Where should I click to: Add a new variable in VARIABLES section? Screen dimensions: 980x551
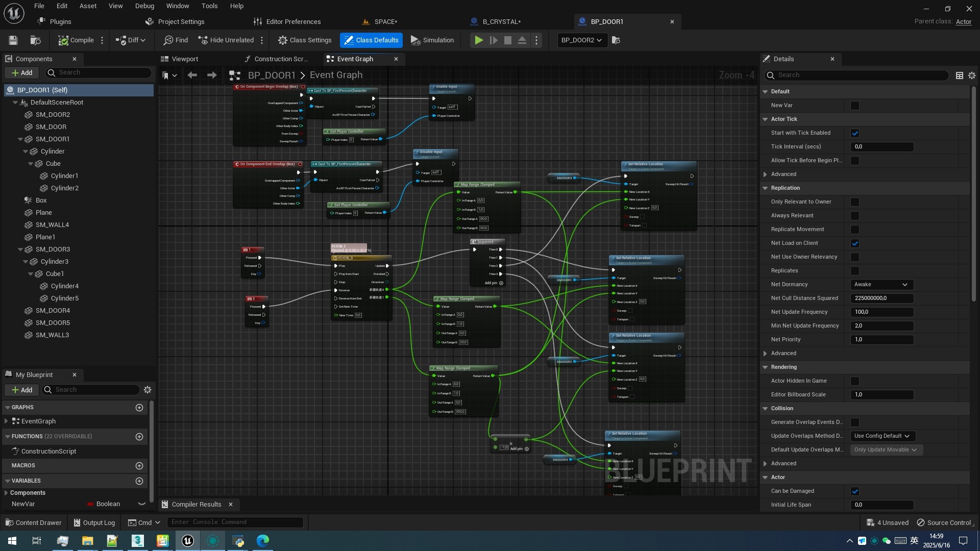(x=139, y=481)
